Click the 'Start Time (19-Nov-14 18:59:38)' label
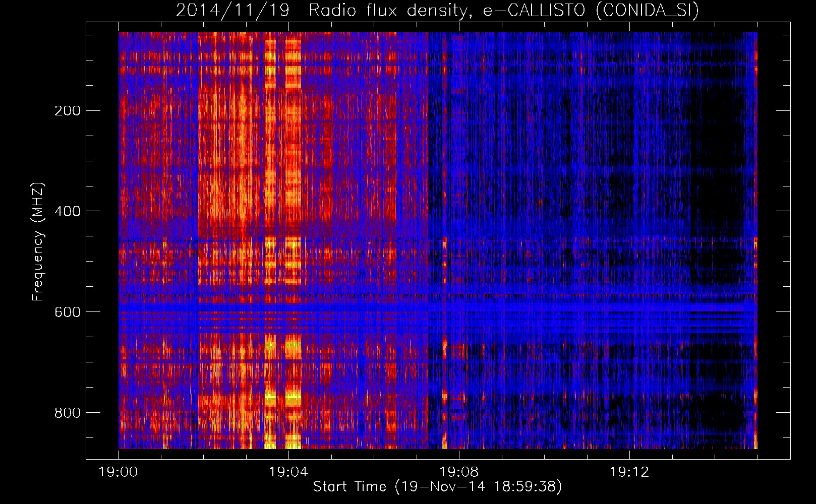 [x=437, y=487]
